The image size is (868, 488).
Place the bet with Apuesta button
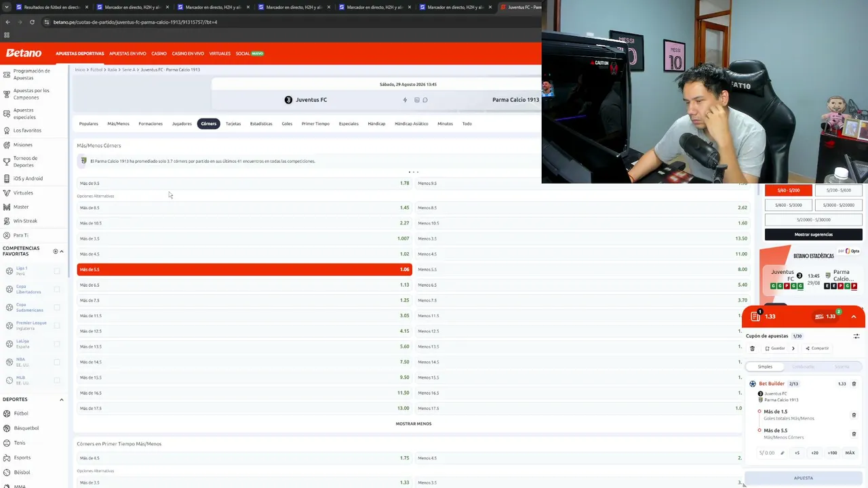tap(804, 478)
